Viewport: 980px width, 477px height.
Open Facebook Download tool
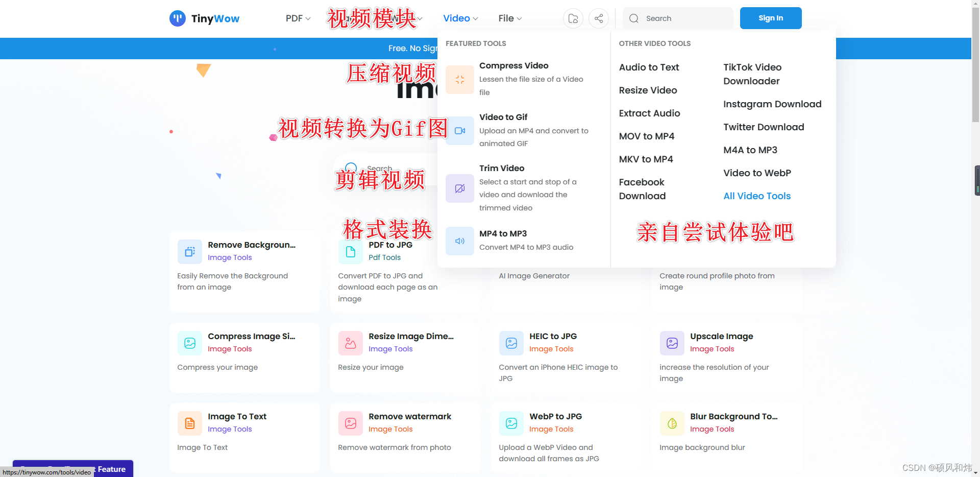[642, 189]
